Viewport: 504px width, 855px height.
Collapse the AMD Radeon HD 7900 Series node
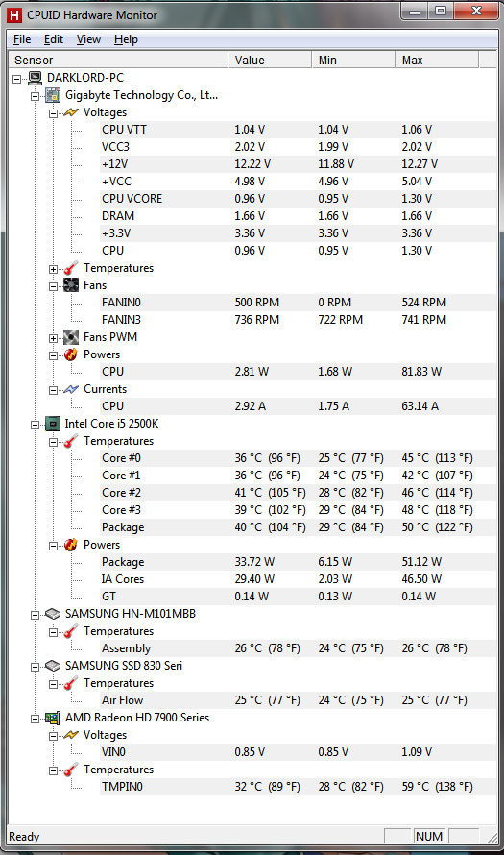pos(35,719)
